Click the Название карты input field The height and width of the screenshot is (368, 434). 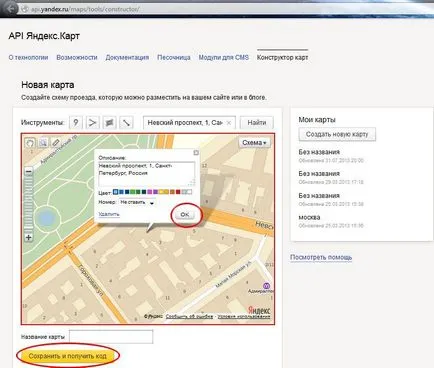click(111, 337)
